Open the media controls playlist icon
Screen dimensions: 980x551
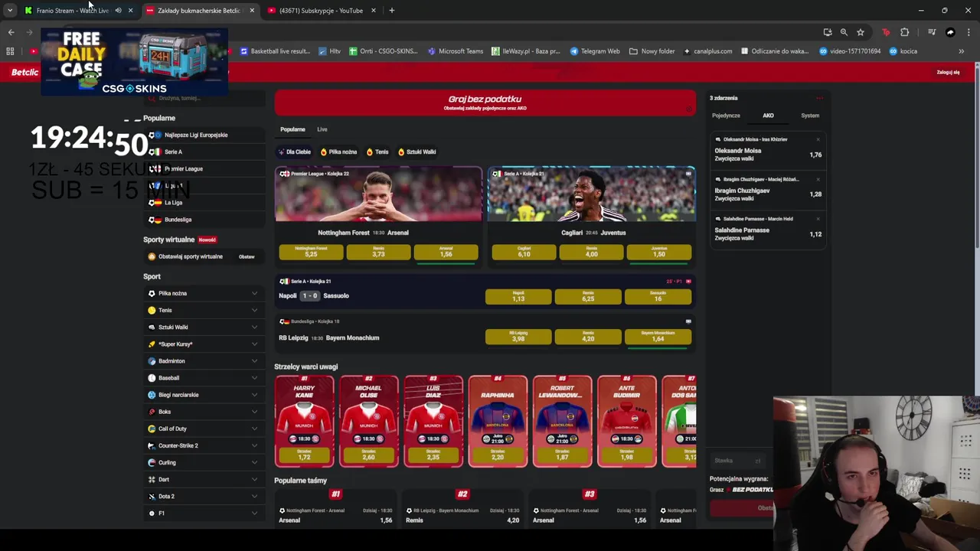tap(932, 32)
